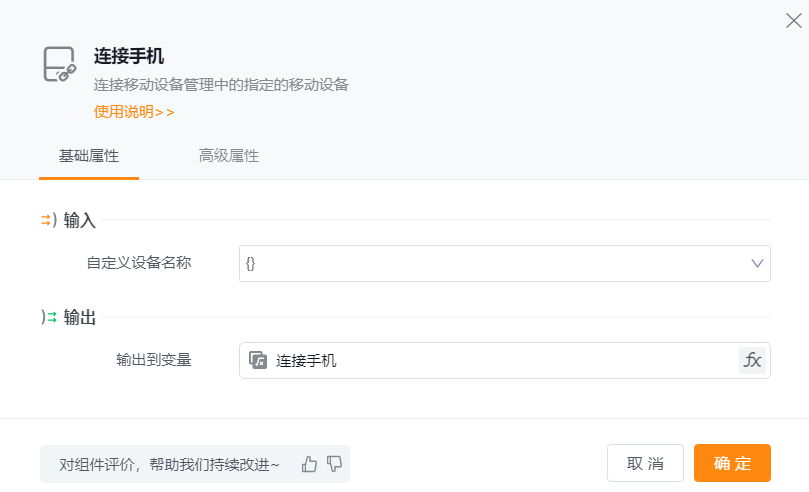Click the thumbs down rating icon
This screenshot has width=809, height=492.
(x=334, y=464)
